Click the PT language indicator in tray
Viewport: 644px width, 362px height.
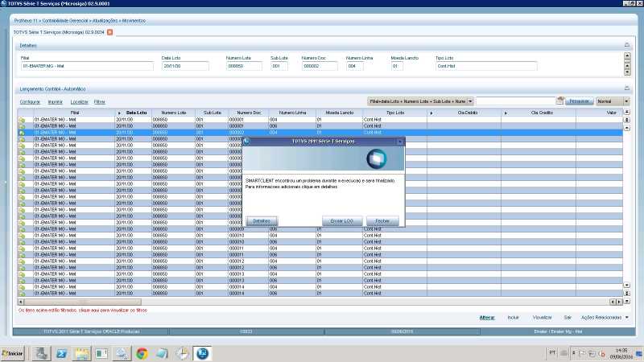552,352
